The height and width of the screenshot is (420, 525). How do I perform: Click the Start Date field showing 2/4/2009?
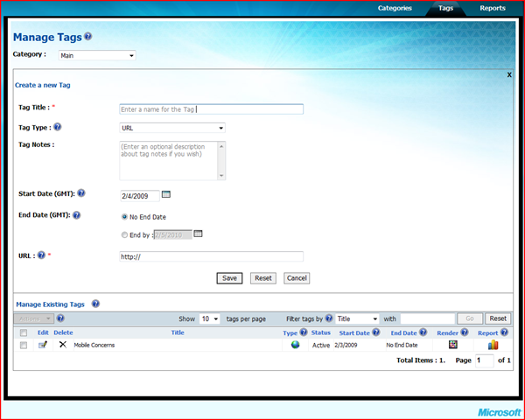[140, 196]
